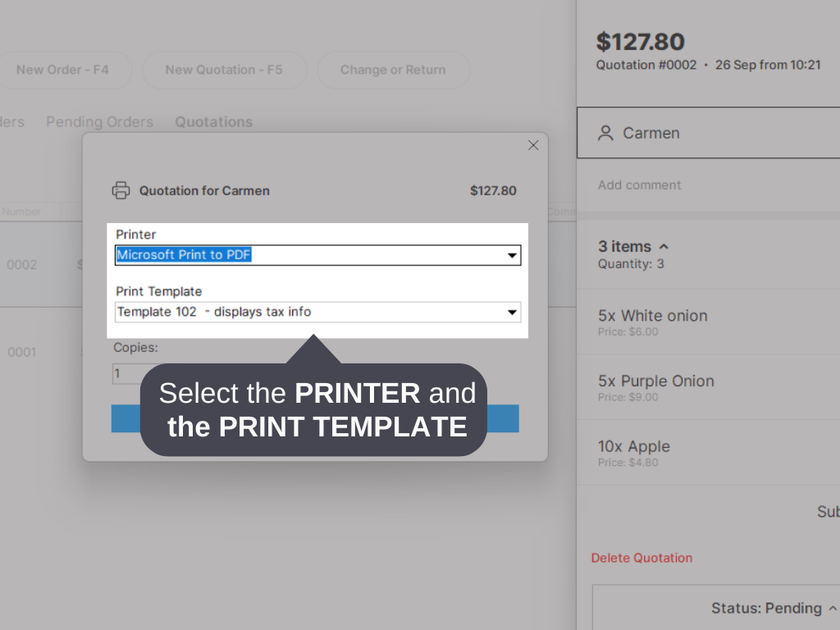Collapse the 3 items list

pyautogui.click(x=664, y=245)
